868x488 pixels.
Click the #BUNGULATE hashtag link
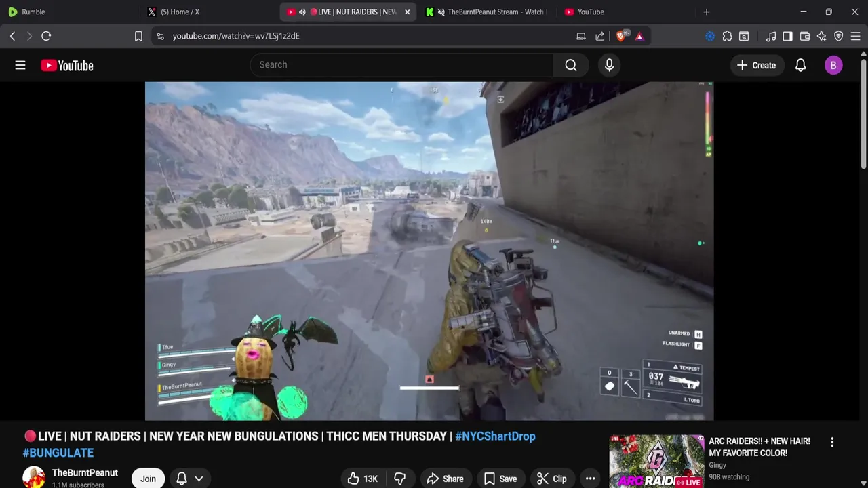point(58,452)
